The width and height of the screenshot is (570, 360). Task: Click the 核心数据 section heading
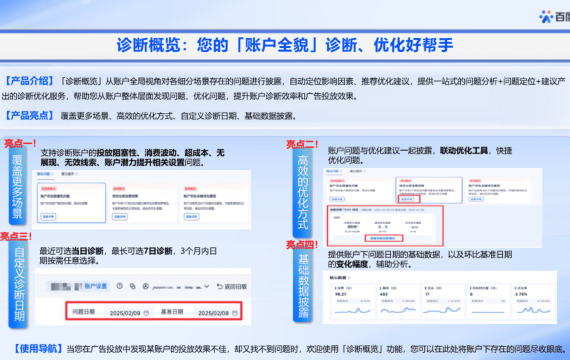point(338,278)
